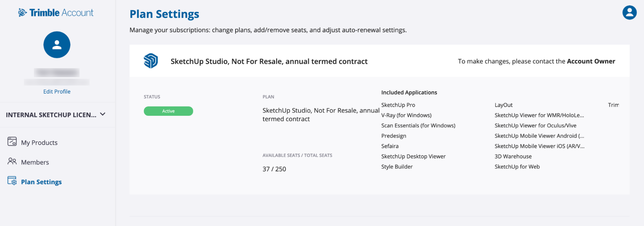Click the Members people icon

12,161
